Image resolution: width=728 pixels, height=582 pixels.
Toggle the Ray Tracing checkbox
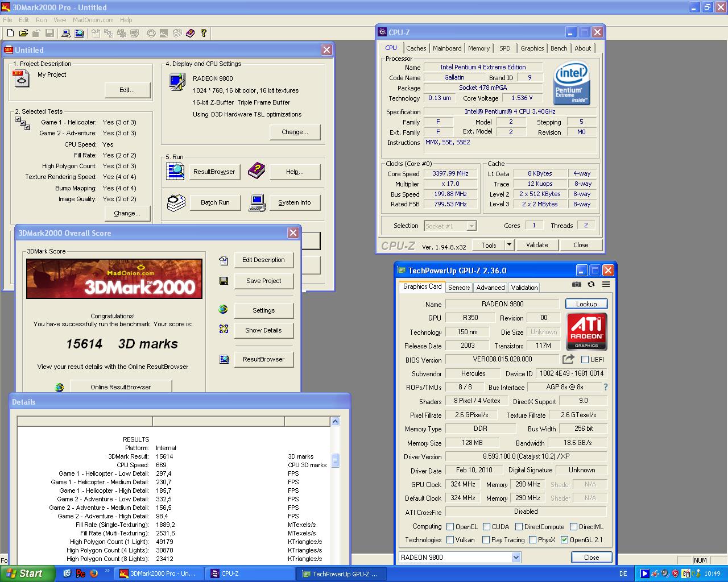pyautogui.click(x=486, y=540)
